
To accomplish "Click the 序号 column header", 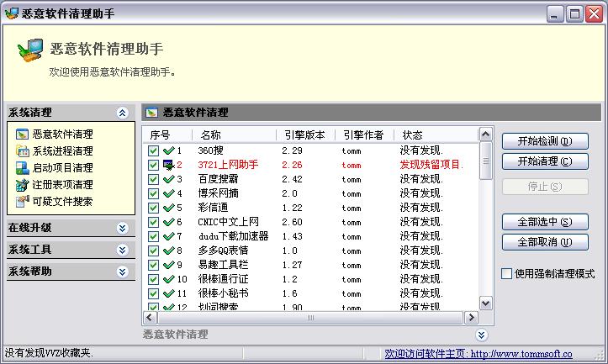I will [168, 135].
